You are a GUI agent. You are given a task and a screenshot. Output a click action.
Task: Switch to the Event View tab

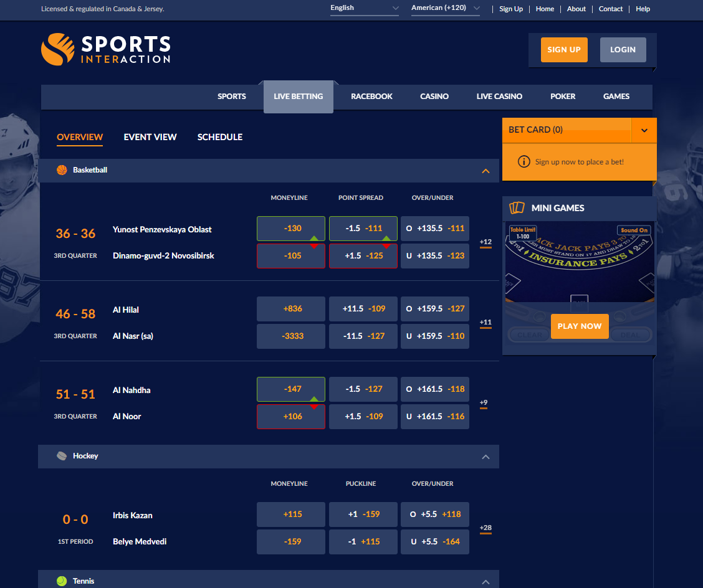pos(150,137)
